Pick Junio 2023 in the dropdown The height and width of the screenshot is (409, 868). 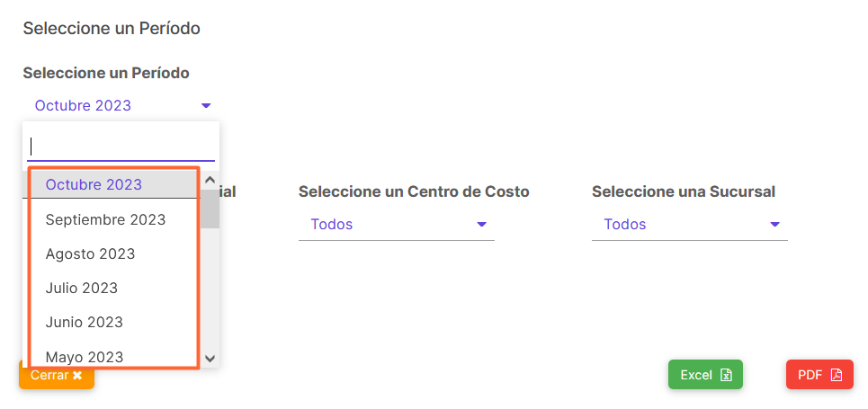(114, 323)
